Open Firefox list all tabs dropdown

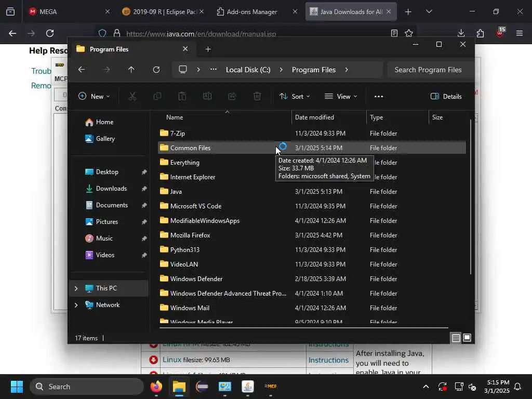429,11
